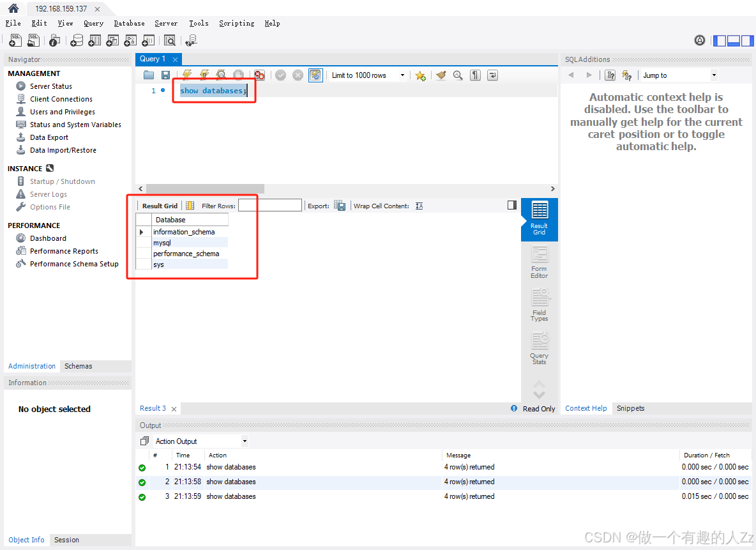Toggle result panel side view icon

coord(512,205)
